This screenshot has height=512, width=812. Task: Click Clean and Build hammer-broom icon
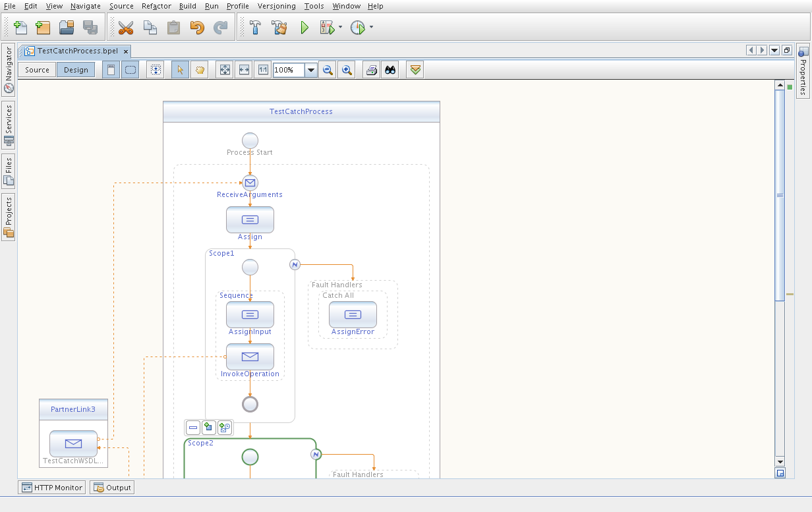(x=279, y=28)
